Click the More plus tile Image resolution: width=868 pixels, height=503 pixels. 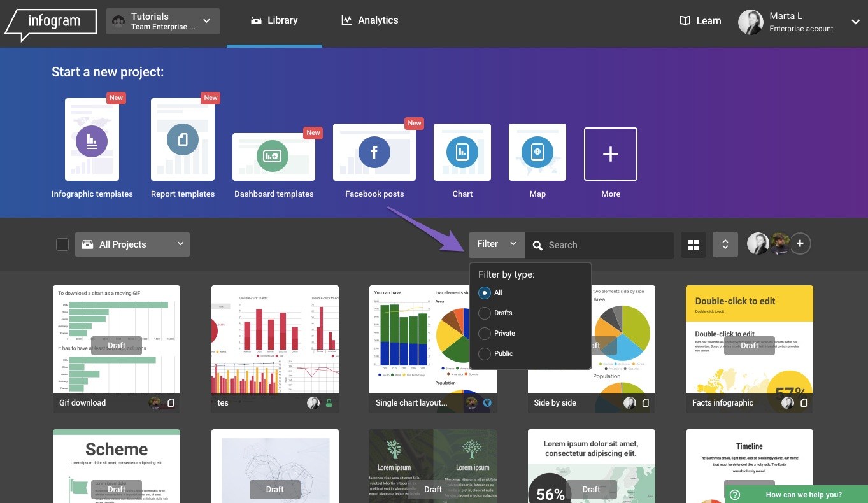click(610, 154)
